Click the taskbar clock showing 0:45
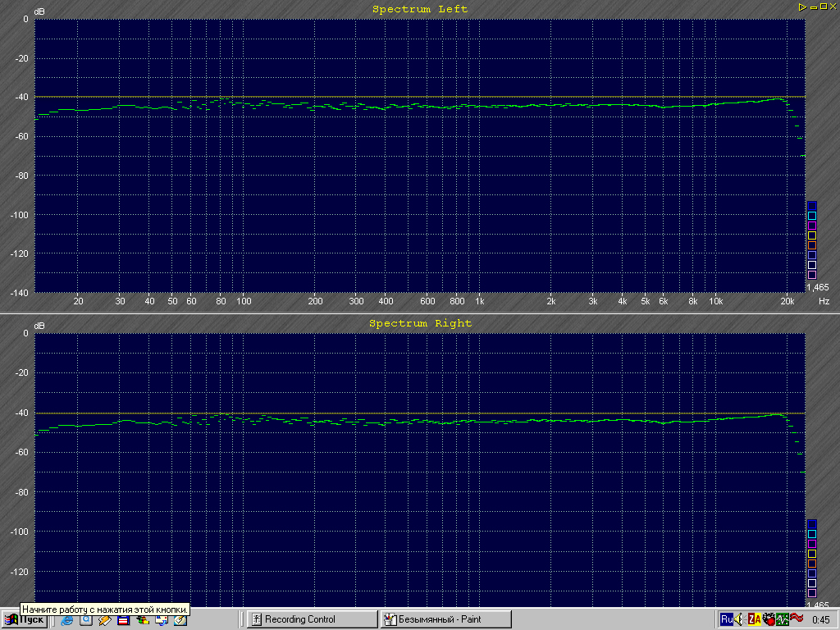 pos(822,619)
